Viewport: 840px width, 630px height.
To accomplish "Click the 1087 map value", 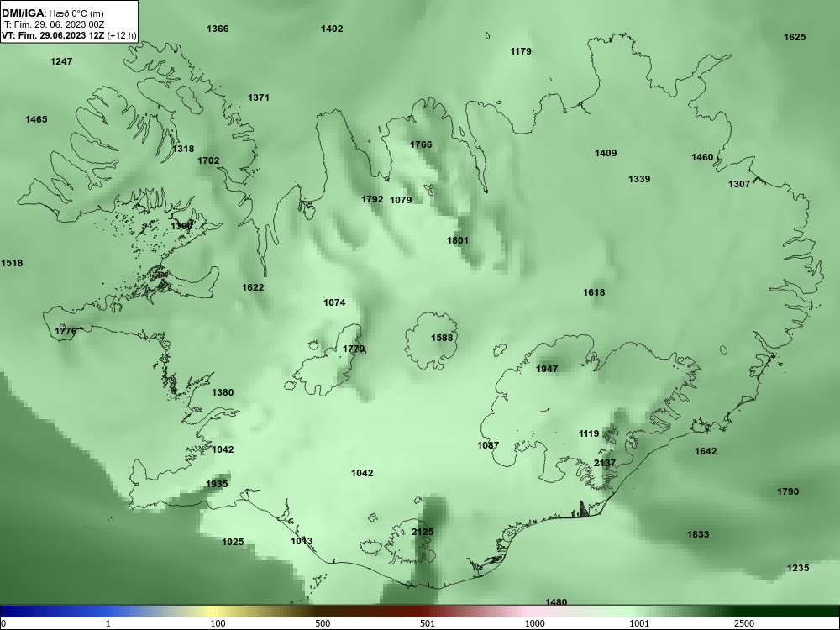I will 488,445.
